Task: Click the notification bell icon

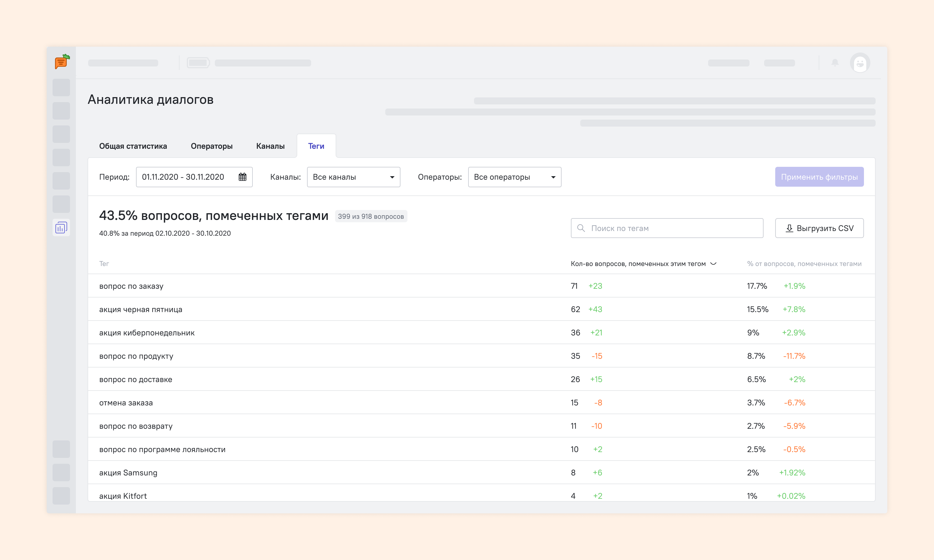Action: tap(835, 63)
